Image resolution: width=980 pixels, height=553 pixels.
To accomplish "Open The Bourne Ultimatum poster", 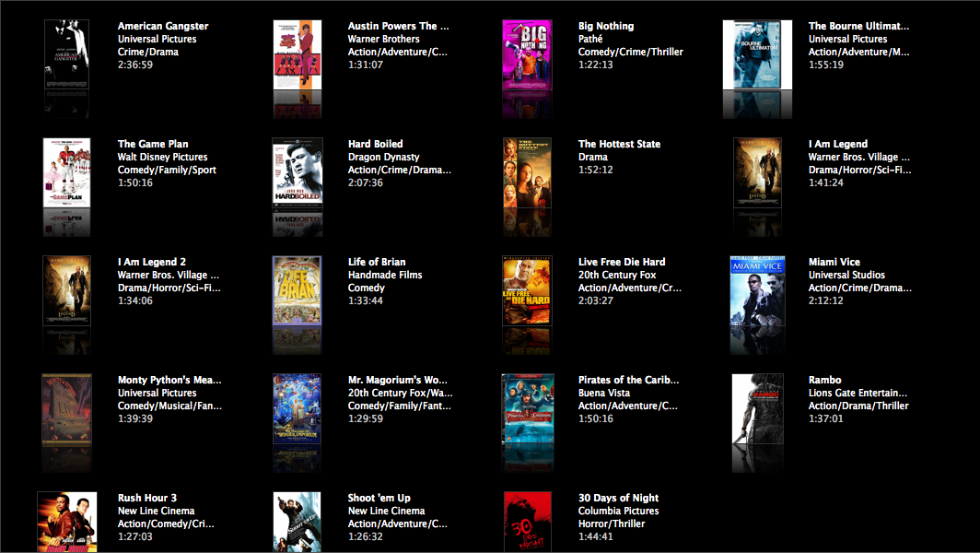I will pyautogui.click(x=757, y=55).
